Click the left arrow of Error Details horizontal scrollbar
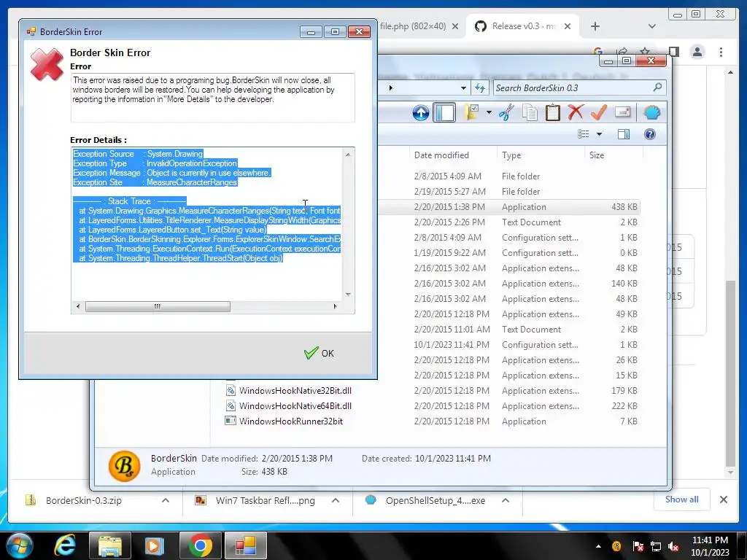747x560 pixels. (78, 307)
